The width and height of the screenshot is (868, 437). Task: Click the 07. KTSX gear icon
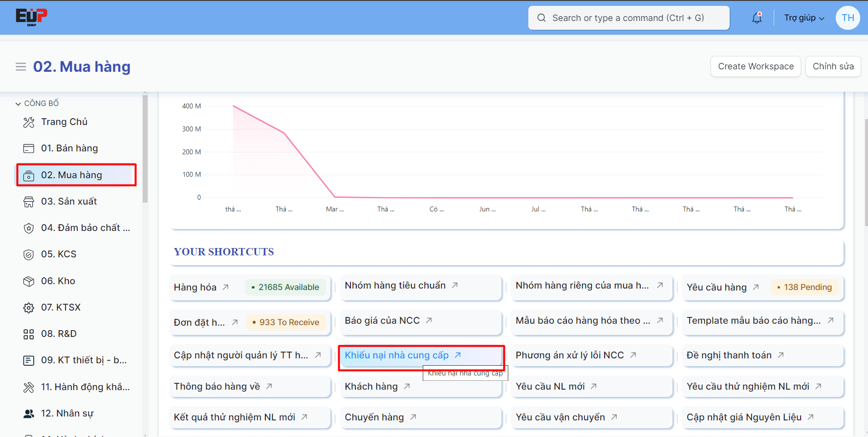tap(29, 308)
